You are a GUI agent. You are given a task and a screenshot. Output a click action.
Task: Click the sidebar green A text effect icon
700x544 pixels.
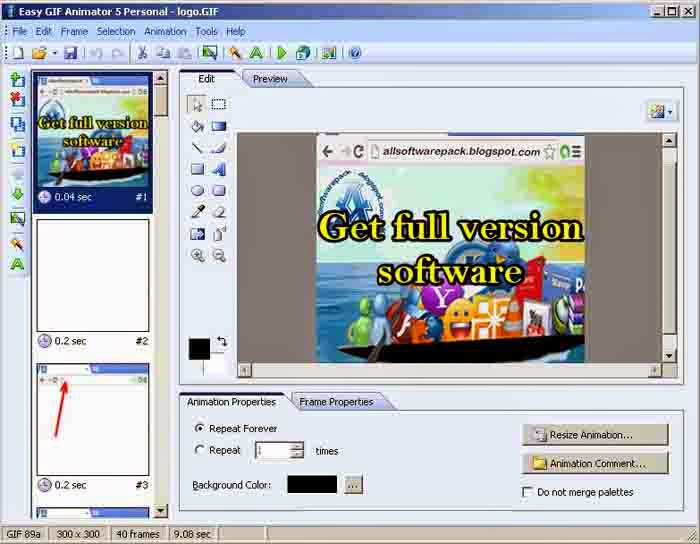(x=17, y=264)
